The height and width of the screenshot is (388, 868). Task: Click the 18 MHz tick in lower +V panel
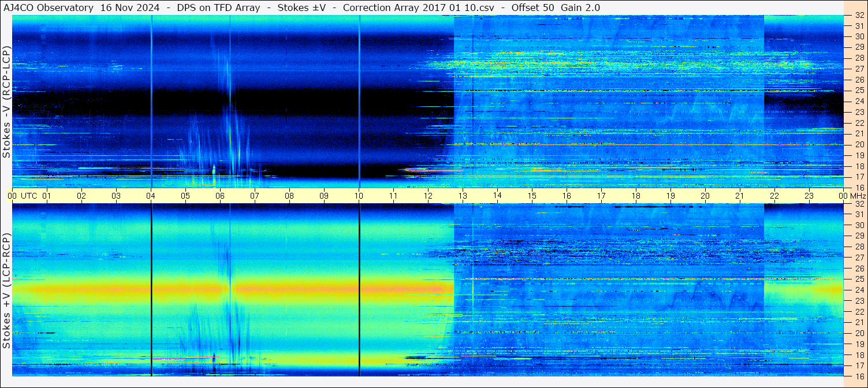click(x=859, y=355)
